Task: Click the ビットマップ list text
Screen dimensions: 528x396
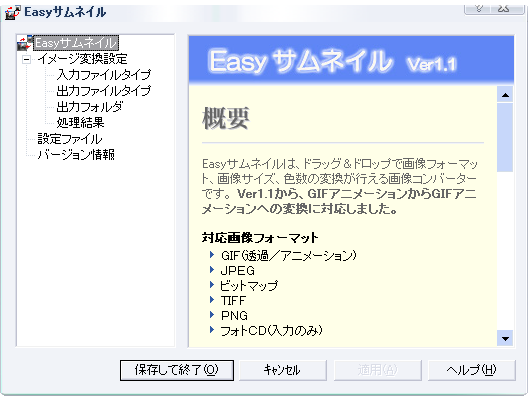Action: click(x=249, y=286)
